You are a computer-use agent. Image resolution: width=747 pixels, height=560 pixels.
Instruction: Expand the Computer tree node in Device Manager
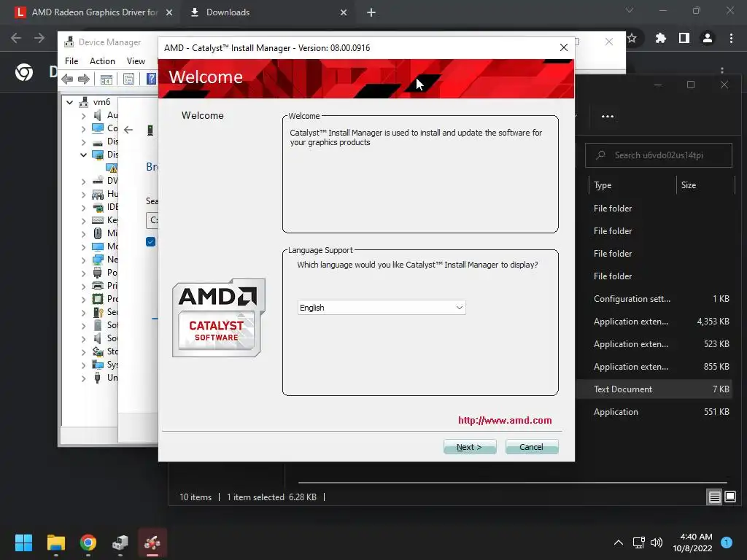(x=83, y=128)
